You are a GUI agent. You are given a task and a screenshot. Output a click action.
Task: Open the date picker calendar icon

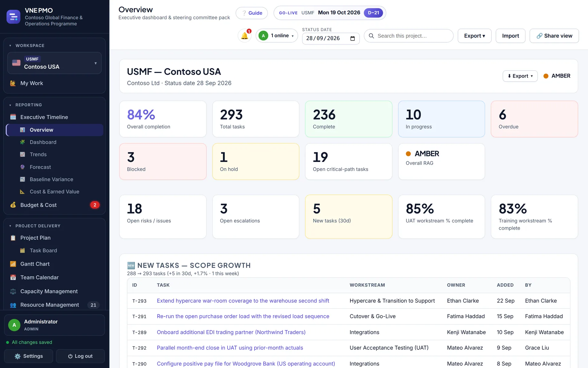point(352,38)
